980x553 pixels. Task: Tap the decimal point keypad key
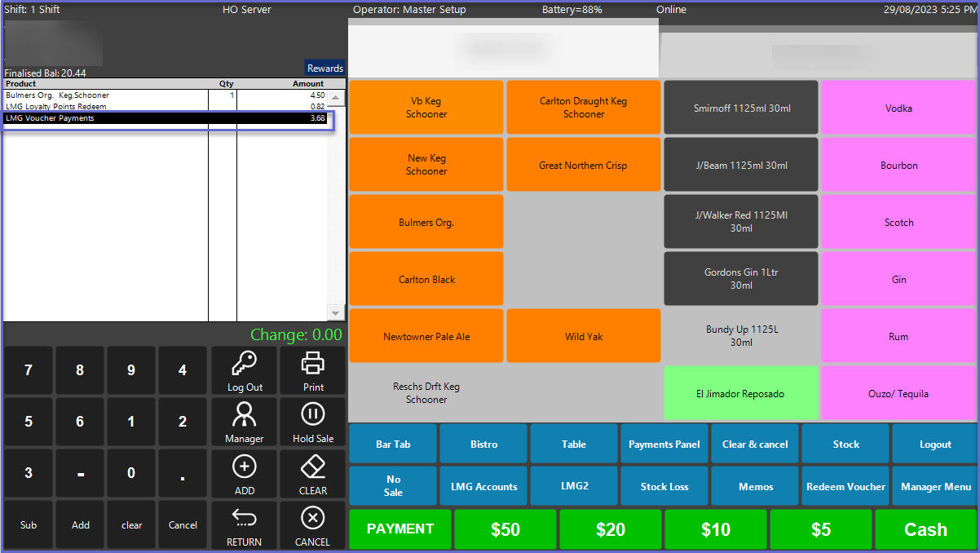[x=183, y=473]
